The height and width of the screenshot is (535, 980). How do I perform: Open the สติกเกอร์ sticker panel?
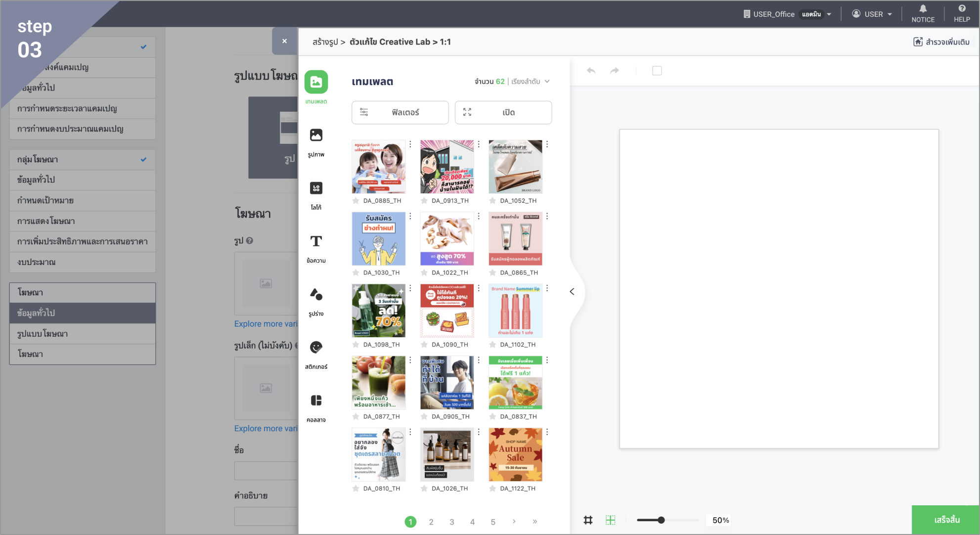[316, 348]
